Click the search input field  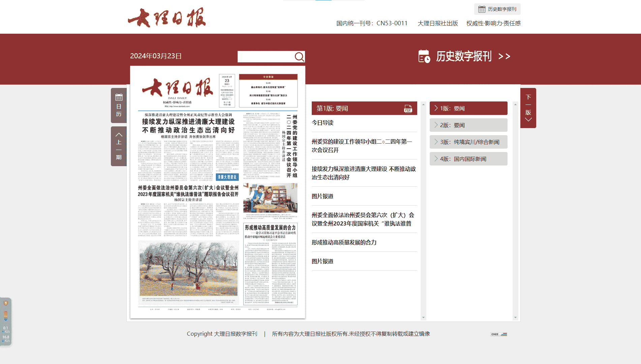pyautogui.click(x=266, y=57)
